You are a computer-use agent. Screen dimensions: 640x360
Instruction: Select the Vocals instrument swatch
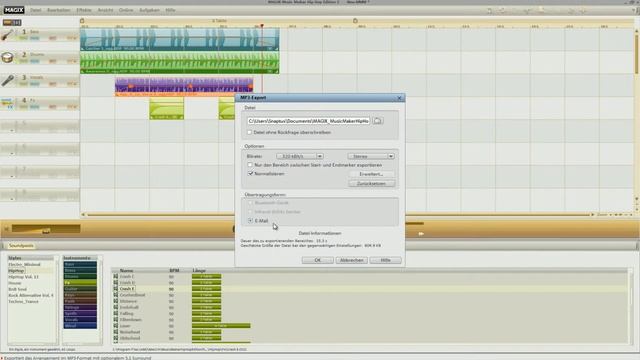(80, 320)
